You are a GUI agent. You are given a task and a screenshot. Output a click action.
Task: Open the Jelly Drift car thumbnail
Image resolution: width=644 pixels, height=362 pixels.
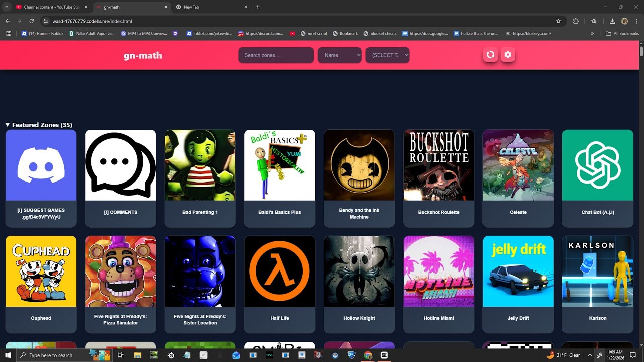click(x=518, y=271)
